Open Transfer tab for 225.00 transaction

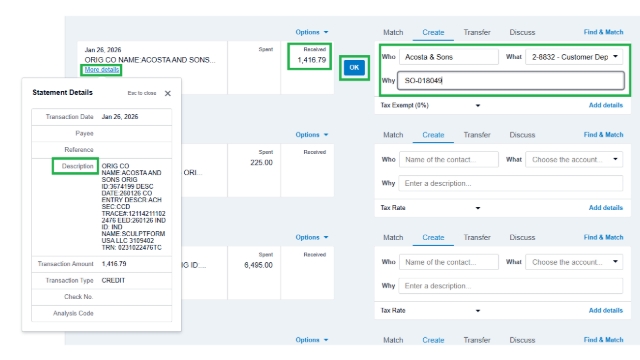(x=477, y=135)
